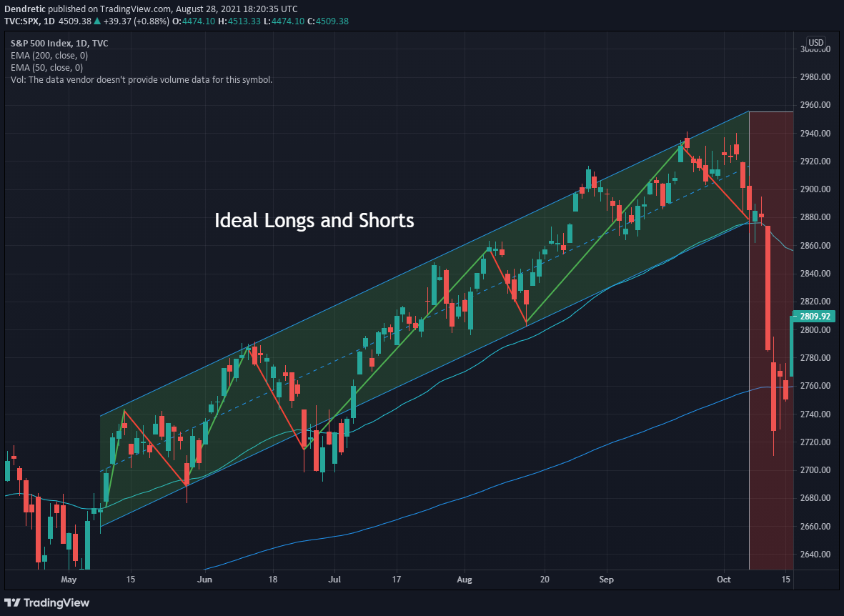844x616 pixels.
Task: Click the current price label 2809.92
Action: (815, 316)
